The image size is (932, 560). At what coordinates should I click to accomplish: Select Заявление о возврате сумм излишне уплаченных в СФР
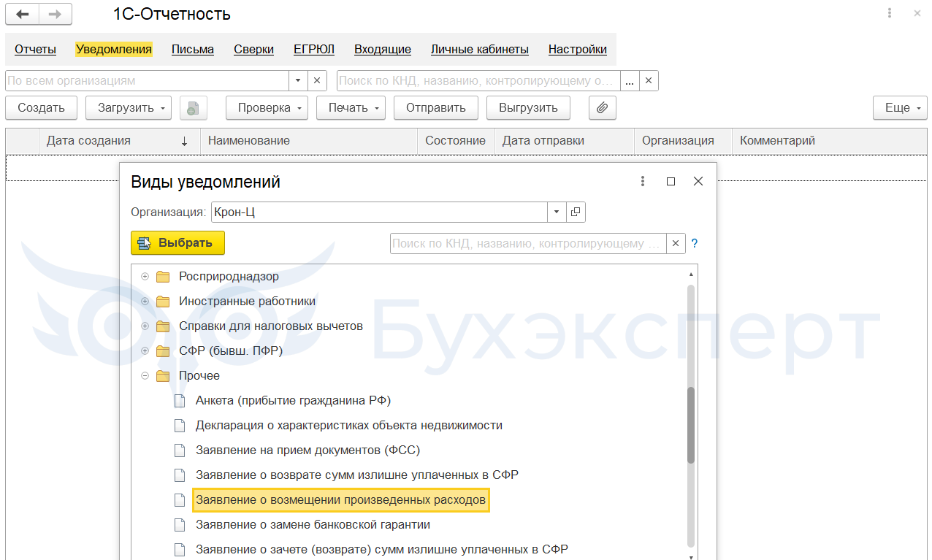coord(357,475)
